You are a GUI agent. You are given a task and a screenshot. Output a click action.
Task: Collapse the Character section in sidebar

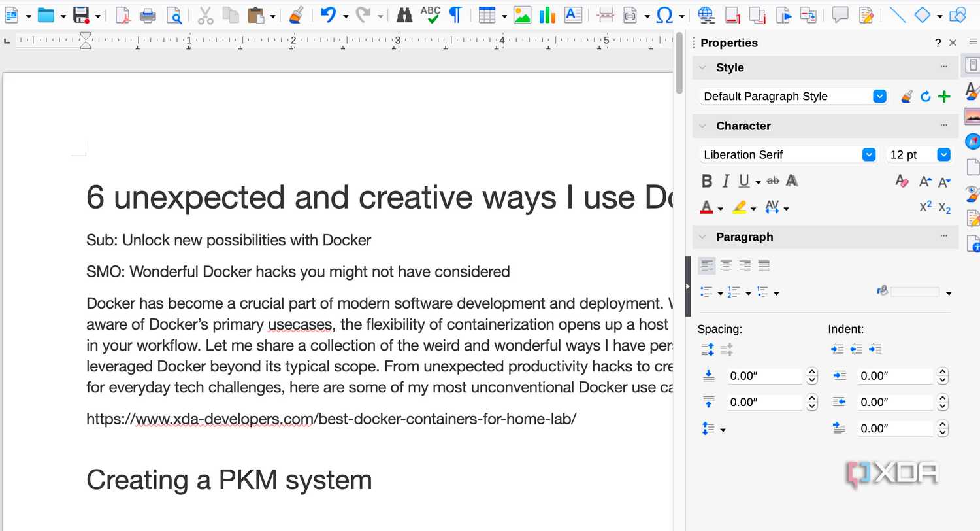point(702,126)
